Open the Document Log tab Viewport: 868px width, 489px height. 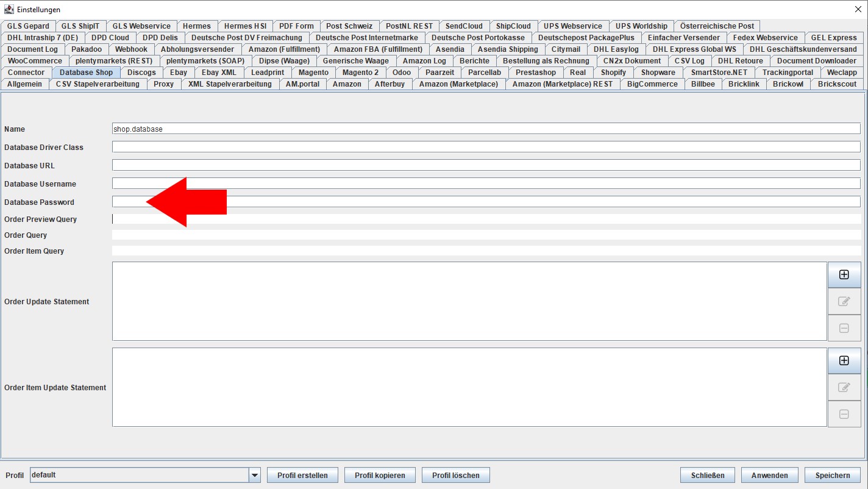pyautogui.click(x=33, y=49)
